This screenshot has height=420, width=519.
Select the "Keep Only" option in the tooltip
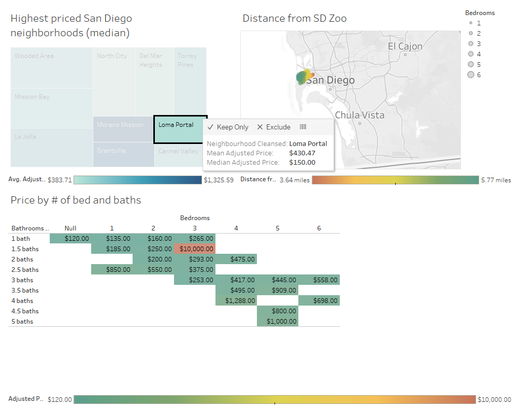click(232, 127)
